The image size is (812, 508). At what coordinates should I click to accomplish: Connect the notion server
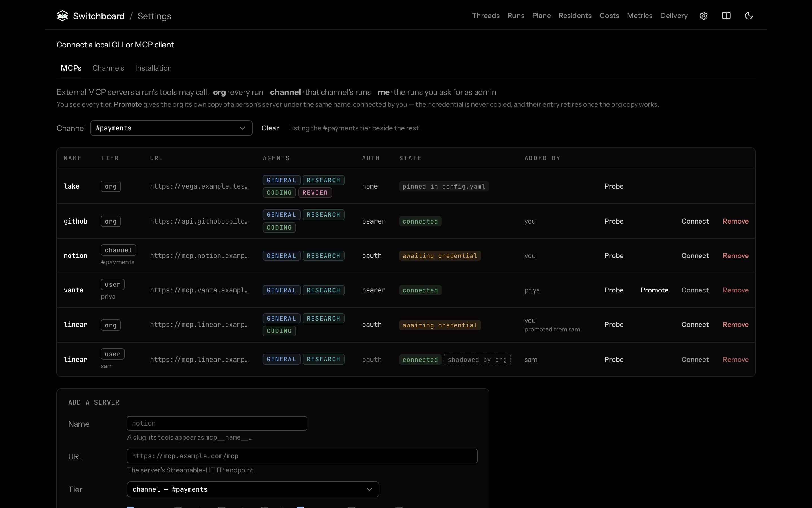pyautogui.click(x=695, y=256)
